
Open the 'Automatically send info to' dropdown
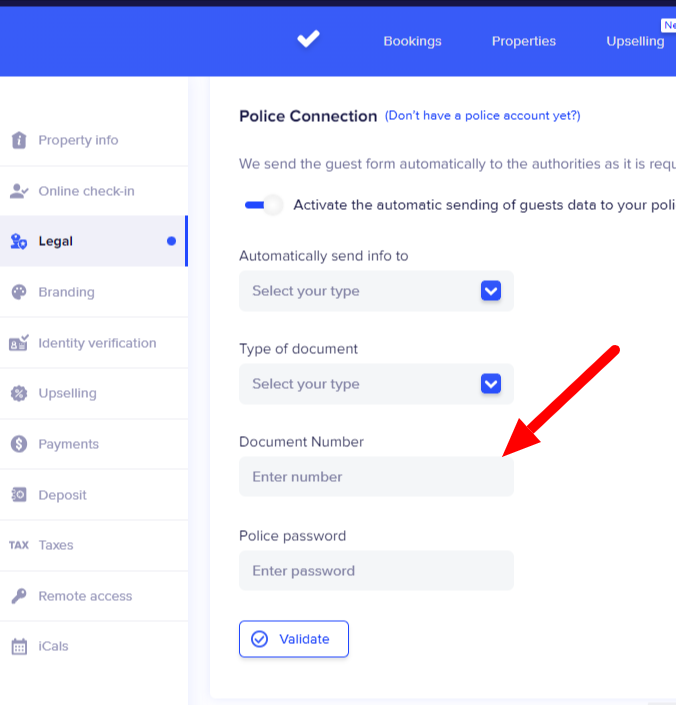pyautogui.click(x=376, y=291)
